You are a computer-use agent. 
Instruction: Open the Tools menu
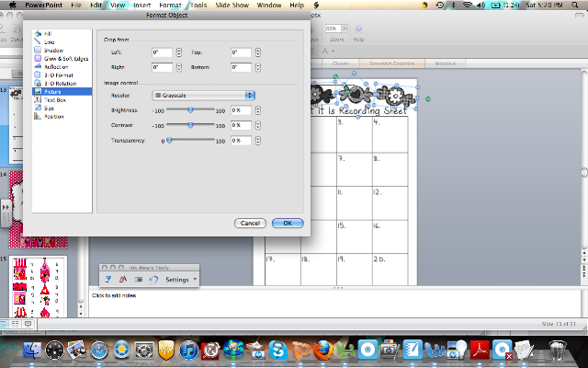pyautogui.click(x=198, y=6)
